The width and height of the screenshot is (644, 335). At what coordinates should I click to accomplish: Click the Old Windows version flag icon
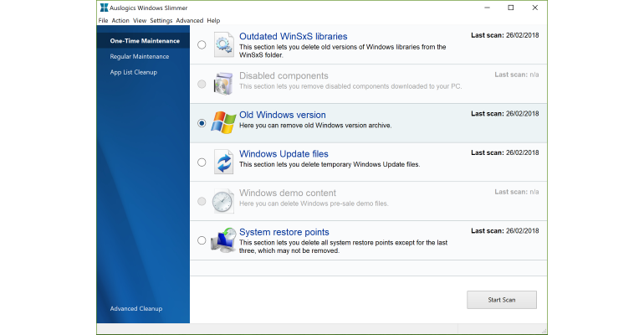[x=223, y=122]
